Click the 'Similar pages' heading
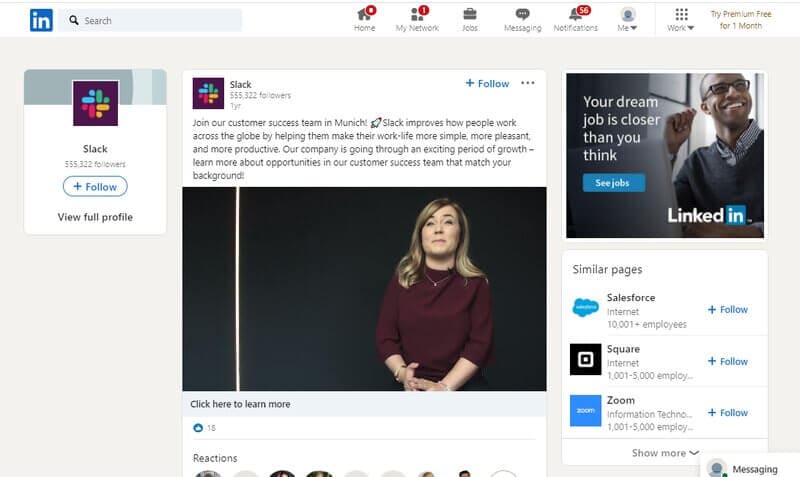800x477 pixels. click(x=607, y=269)
